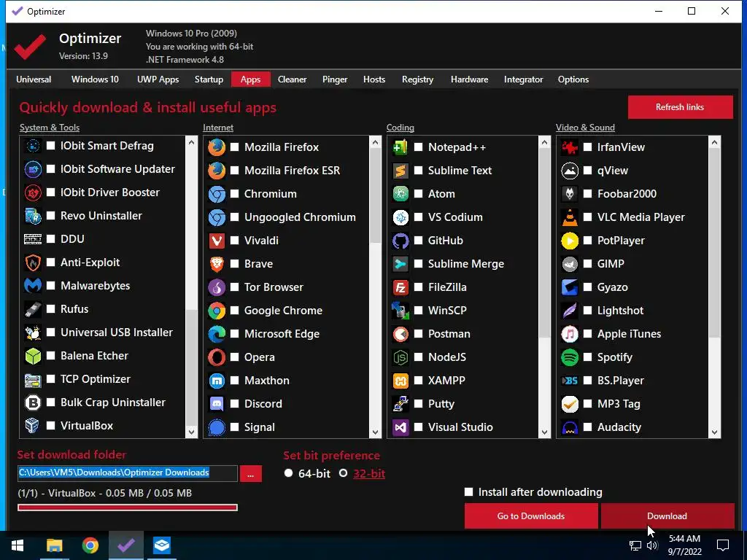Select the Chromium checkbox
The height and width of the screenshot is (560, 747).
(x=235, y=194)
